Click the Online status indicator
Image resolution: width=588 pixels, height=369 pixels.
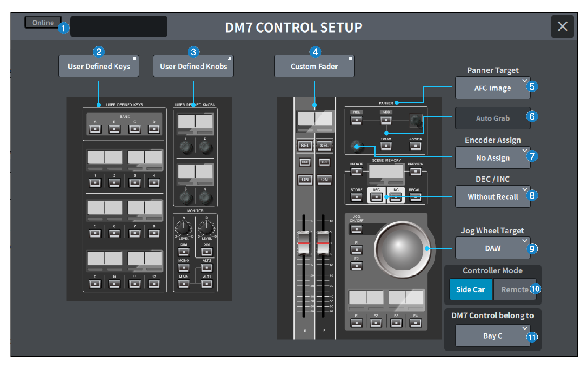[43, 22]
